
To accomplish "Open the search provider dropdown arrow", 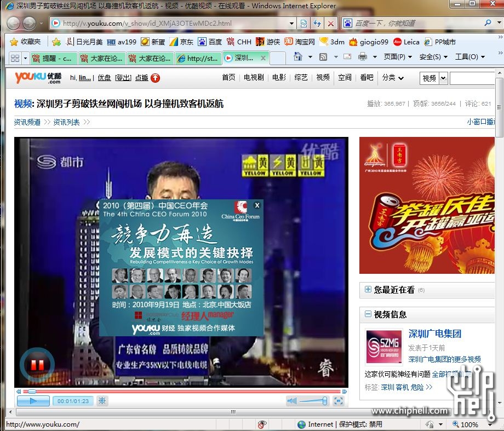I will (x=499, y=23).
